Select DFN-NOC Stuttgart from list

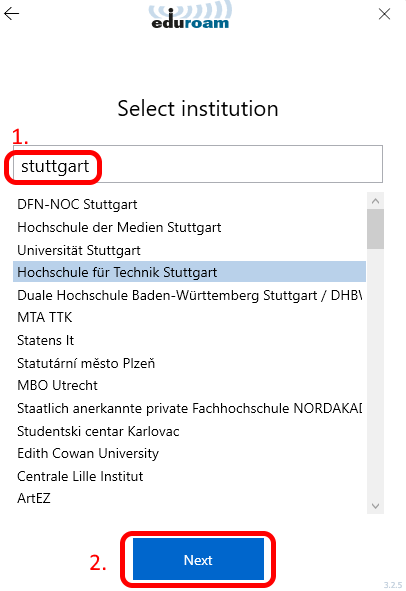coord(189,204)
